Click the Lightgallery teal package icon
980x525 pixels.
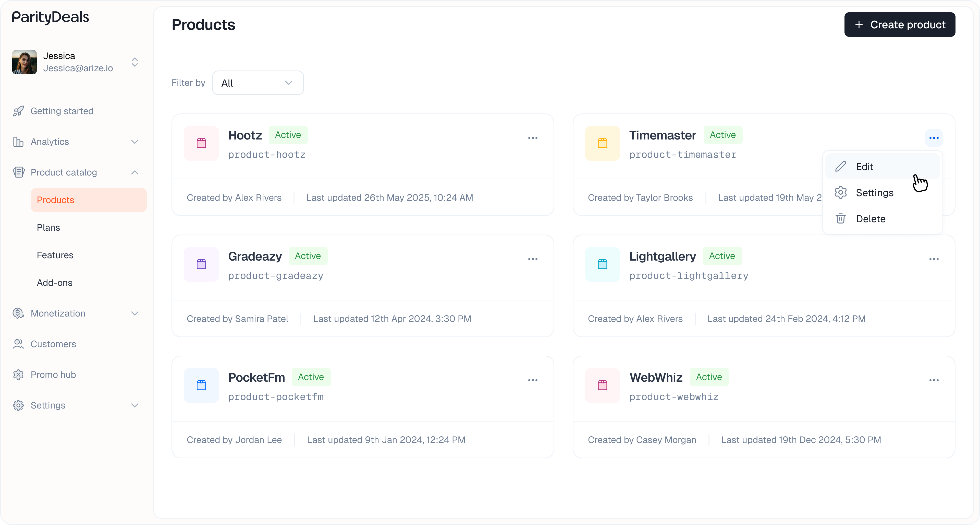pos(602,264)
